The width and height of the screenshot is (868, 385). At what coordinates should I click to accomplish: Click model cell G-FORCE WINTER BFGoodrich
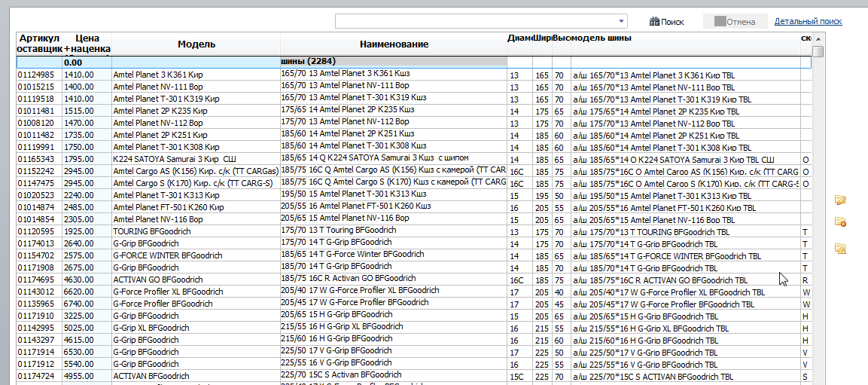coord(196,256)
